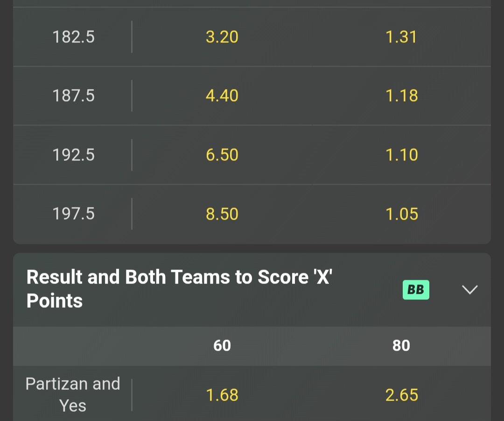Screen dimensions: 504x421
Task: Tap the 192.5 line label
Action: click(x=73, y=155)
